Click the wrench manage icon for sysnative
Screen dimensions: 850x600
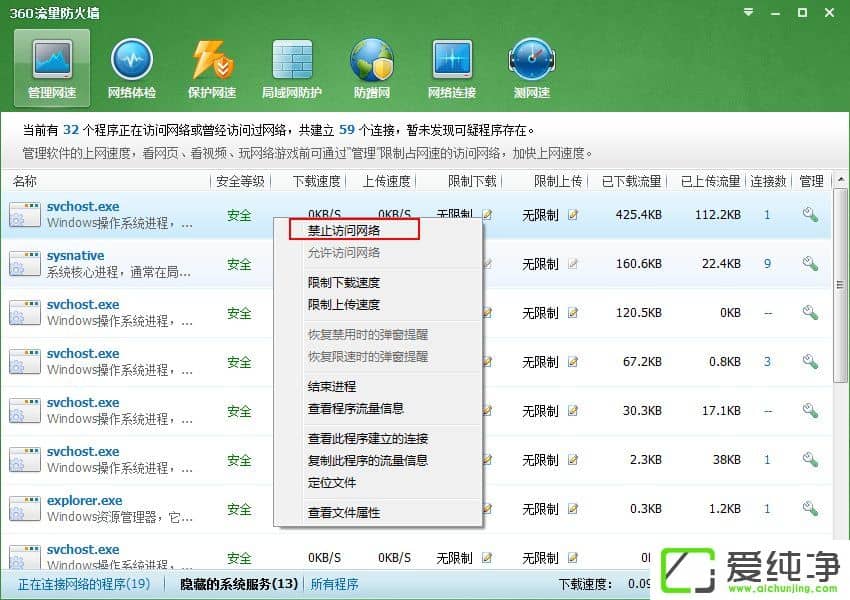810,264
